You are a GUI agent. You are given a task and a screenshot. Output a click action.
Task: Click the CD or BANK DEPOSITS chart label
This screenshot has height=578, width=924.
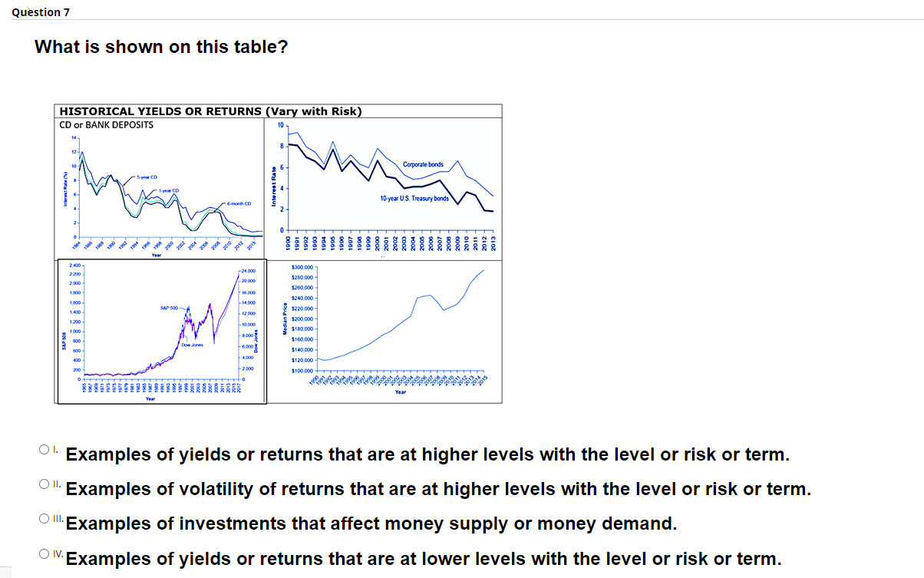(105, 124)
